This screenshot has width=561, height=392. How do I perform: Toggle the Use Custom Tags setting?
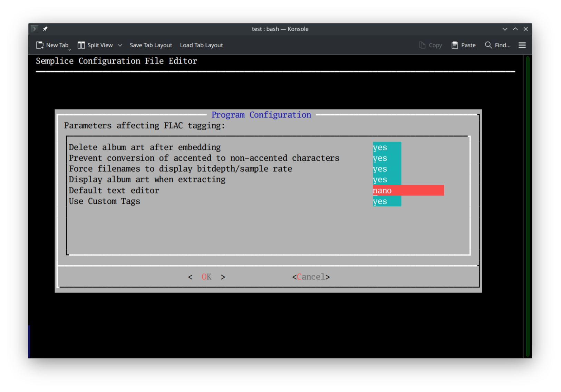[386, 201]
